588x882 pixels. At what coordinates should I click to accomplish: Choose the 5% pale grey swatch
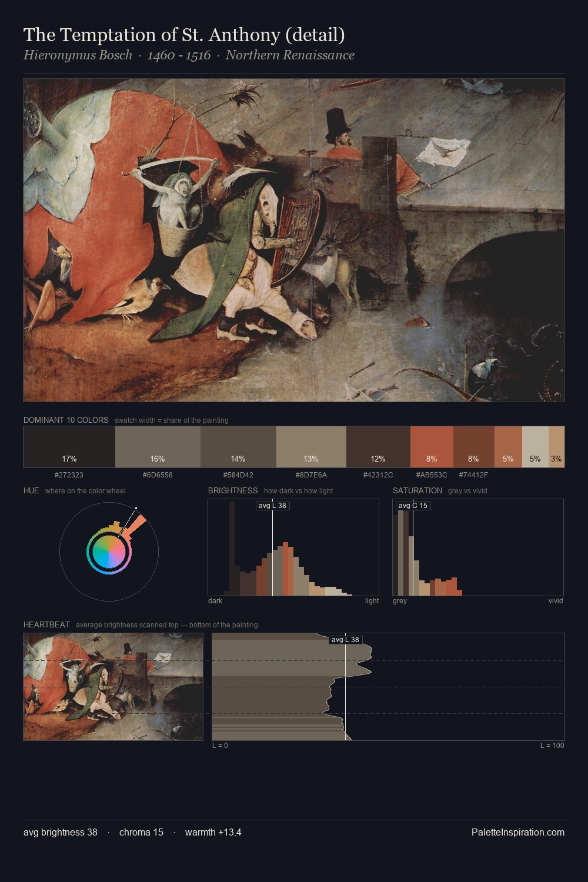point(535,447)
